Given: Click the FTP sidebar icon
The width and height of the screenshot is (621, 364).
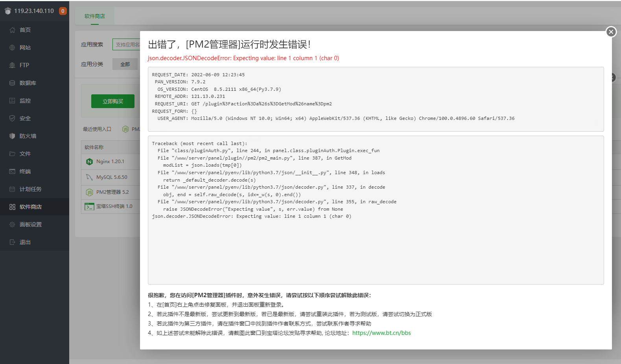Looking at the screenshot, I should pos(12,65).
